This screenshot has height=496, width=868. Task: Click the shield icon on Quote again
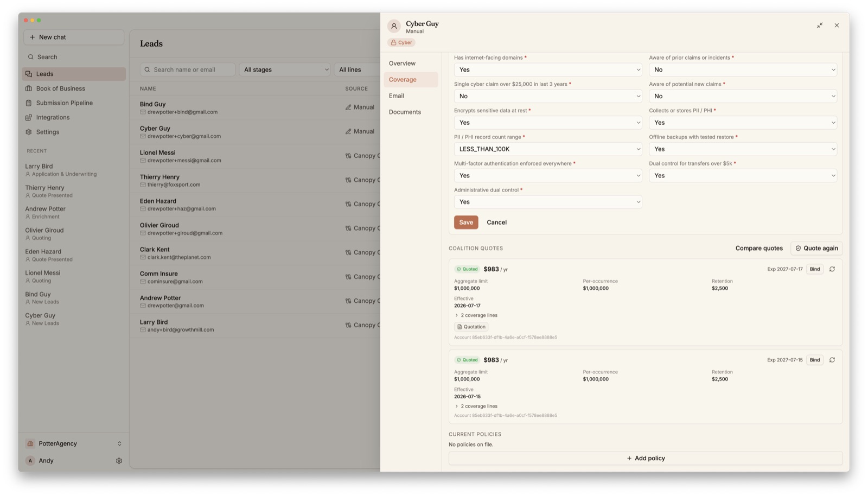point(798,249)
